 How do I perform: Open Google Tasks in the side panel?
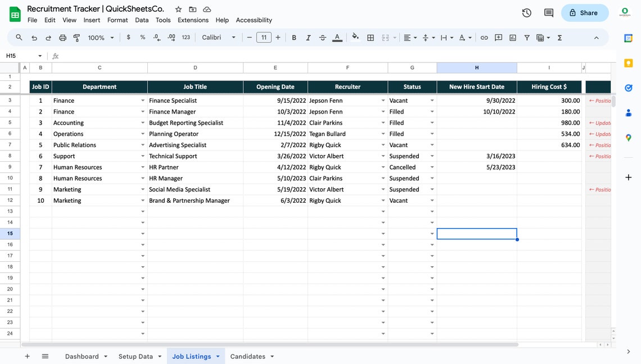tap(628, 88)
